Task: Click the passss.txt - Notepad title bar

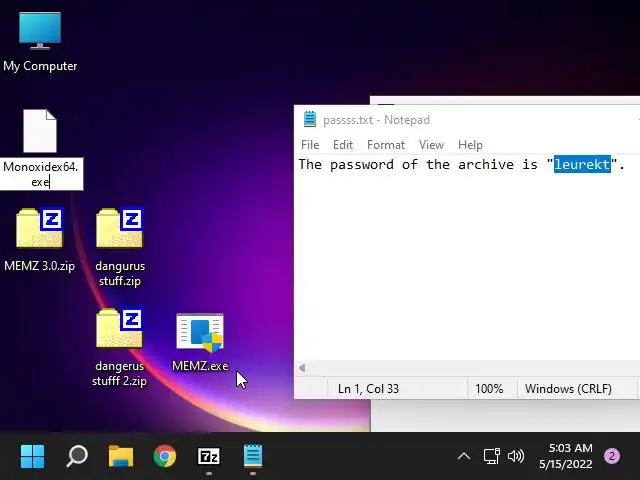Action: point(467,120)
